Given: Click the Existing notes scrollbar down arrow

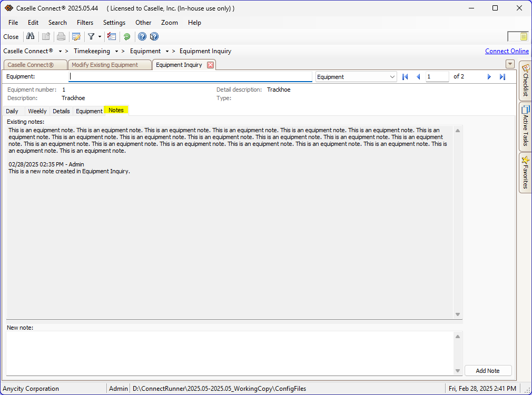Looking at the screenshot, I should pyautogui.click(x=457, y=314).
